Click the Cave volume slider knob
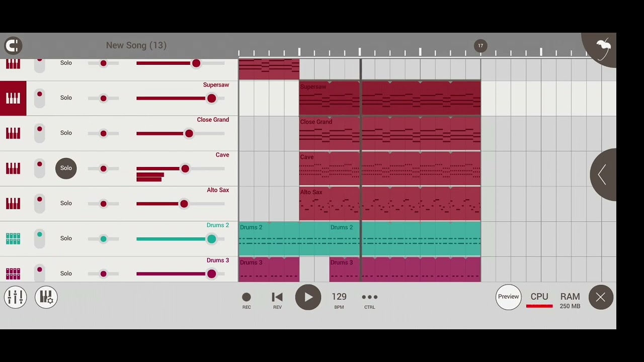This screenshot has width=644, height=362. click(185, 169)
